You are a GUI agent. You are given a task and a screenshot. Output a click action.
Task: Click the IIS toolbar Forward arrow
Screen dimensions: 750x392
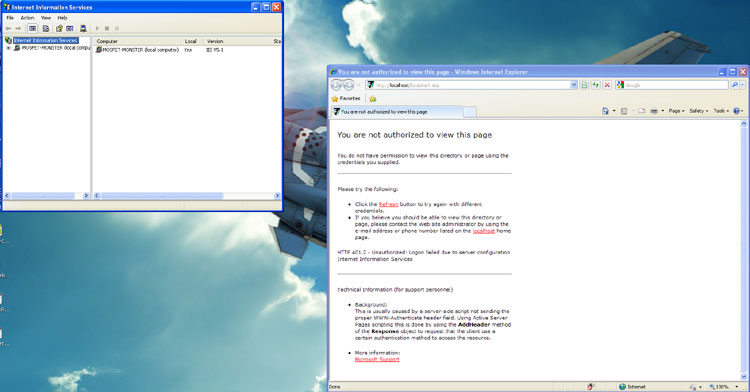pyautogui.click(x=18, y=29)
